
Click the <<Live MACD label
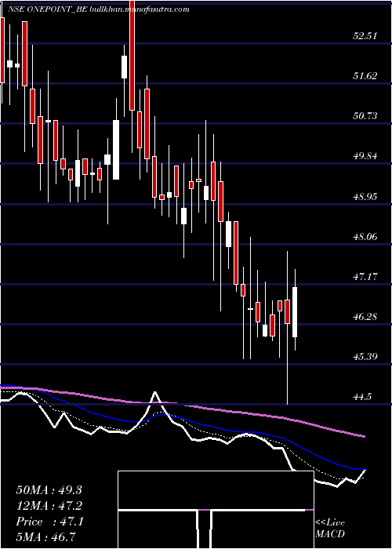(330, 529)
